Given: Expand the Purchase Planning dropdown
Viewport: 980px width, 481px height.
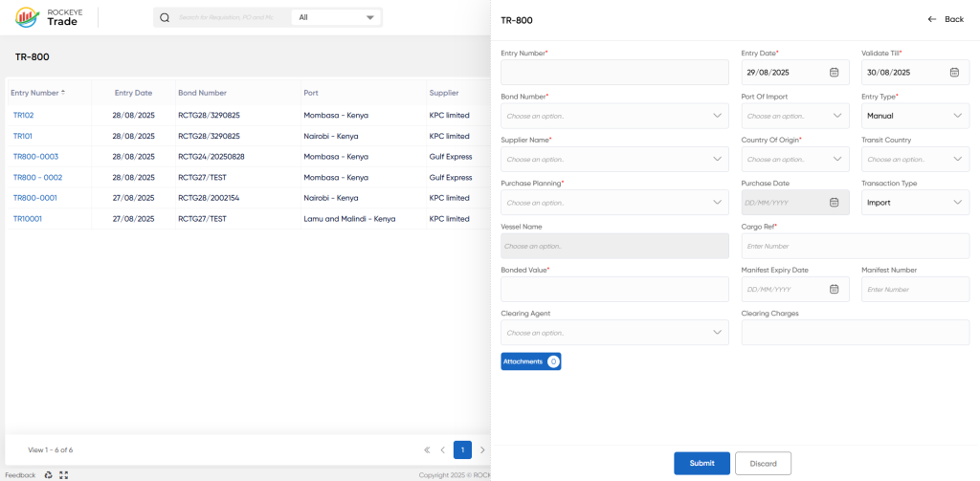Looking at the screenshot, I should tap(614, 203).
